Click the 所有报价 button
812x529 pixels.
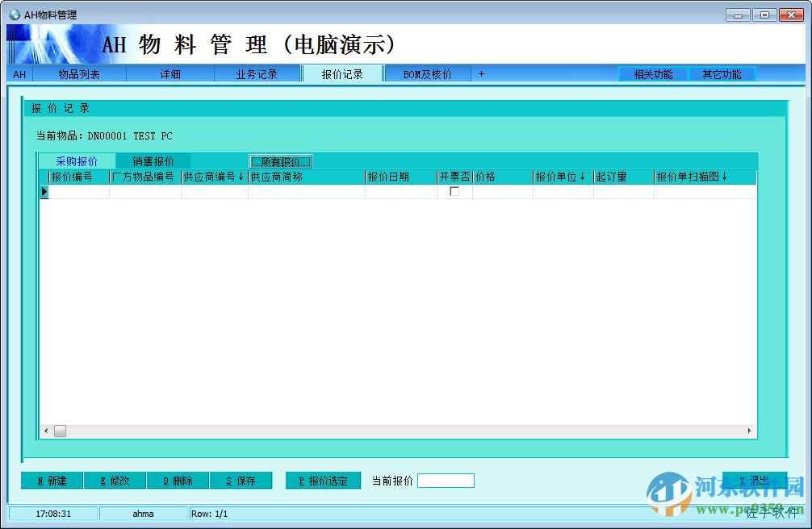pos(280,160)
